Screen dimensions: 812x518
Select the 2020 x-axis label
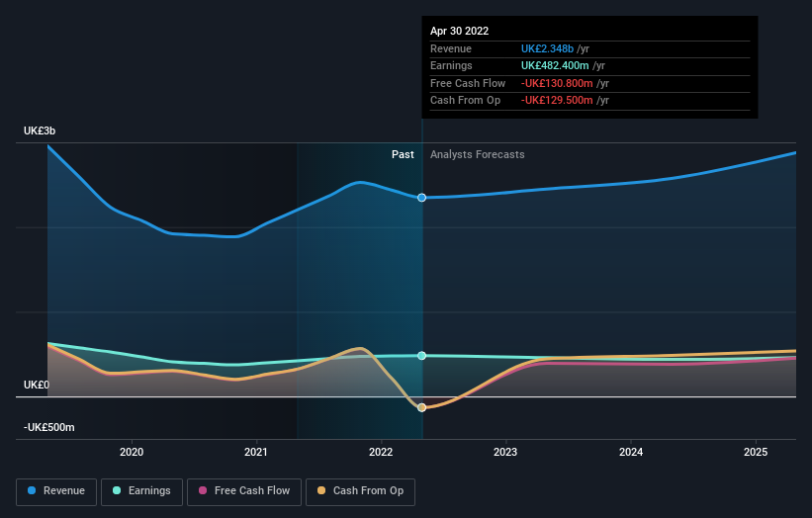[132, 452]
